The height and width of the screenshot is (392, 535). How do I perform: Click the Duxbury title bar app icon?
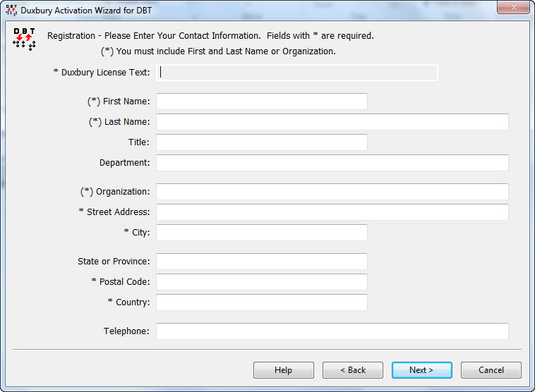(x=11, y=11)
